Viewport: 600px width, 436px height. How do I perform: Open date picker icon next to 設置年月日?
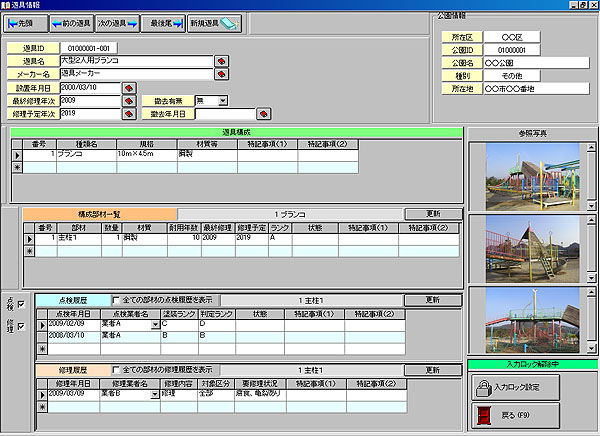click(x=129, y=88)
